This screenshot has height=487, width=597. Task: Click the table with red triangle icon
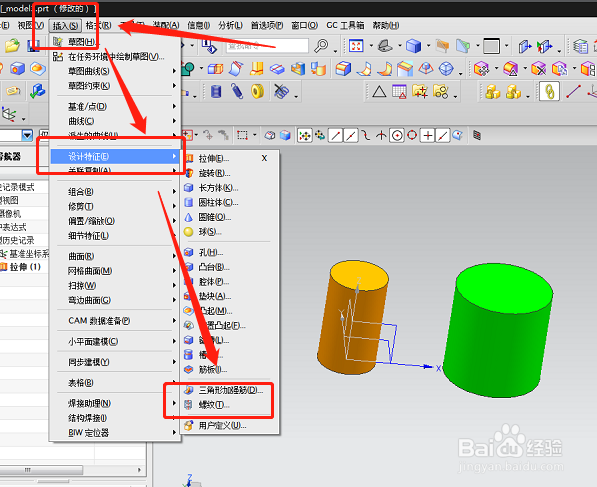[399, 91]
